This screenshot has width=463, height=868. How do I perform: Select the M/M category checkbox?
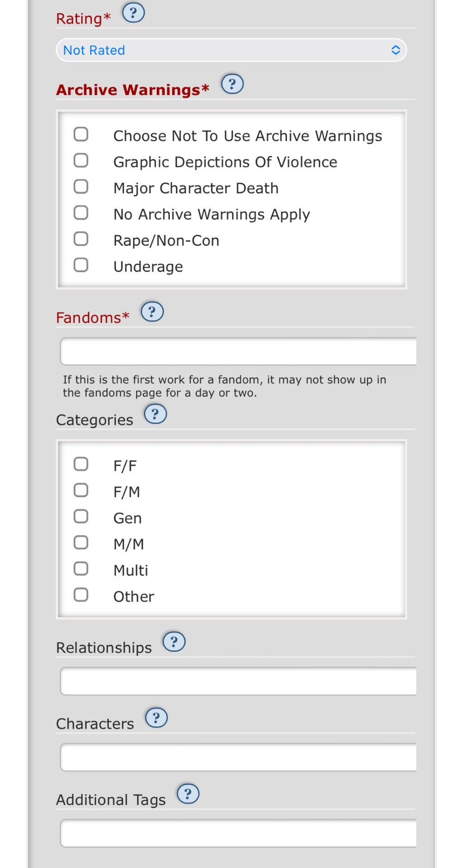81,542
